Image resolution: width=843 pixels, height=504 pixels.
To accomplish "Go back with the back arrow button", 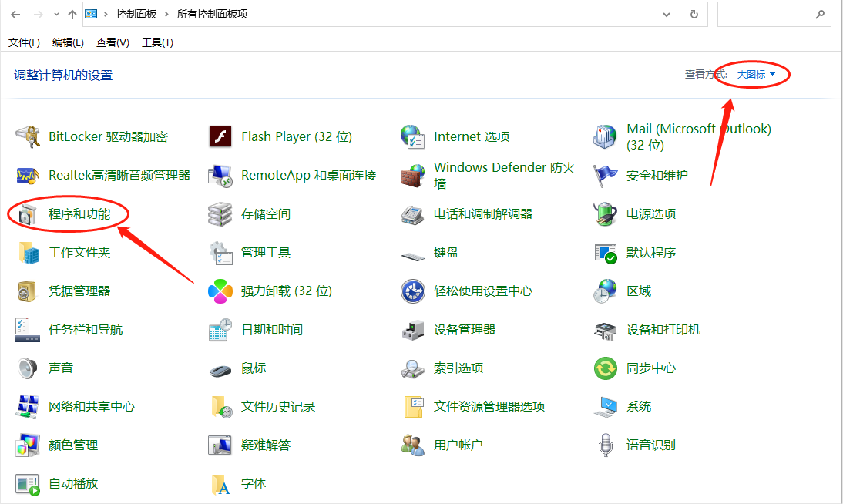I will click(x=15, y=15).
